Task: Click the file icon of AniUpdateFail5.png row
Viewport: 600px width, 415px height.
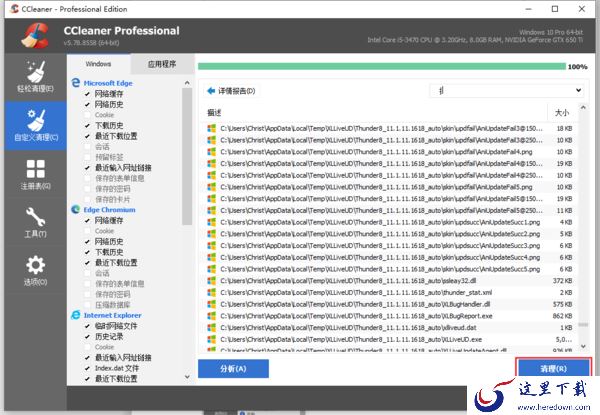Action: coord(212,187)
